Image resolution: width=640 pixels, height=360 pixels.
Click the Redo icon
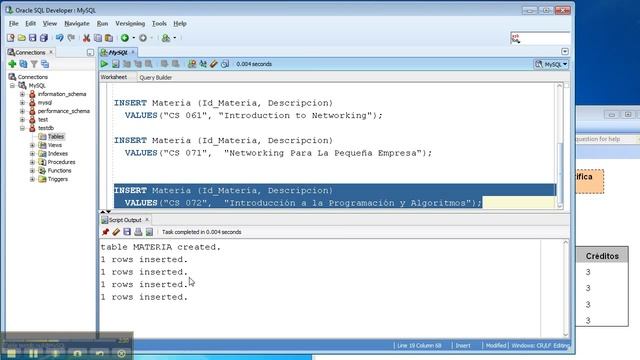pyautogui.click(x=71, y=38)
